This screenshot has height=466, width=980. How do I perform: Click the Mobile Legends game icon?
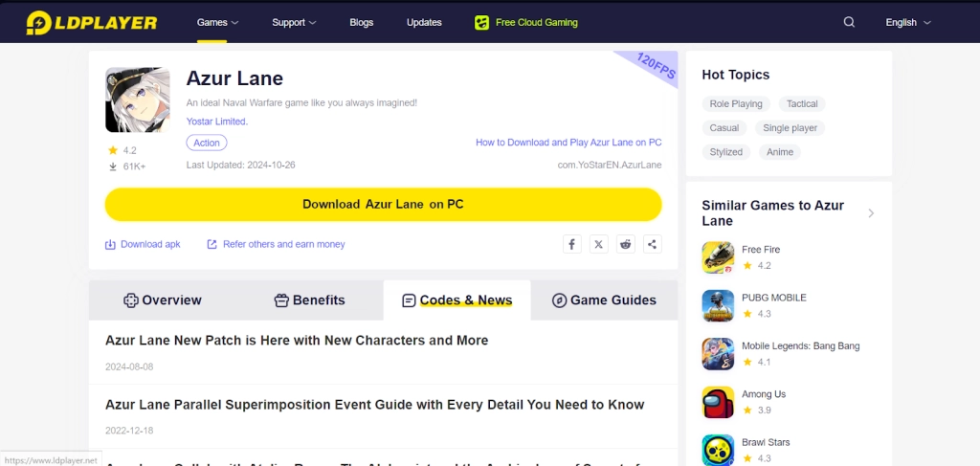click(718, 353)
